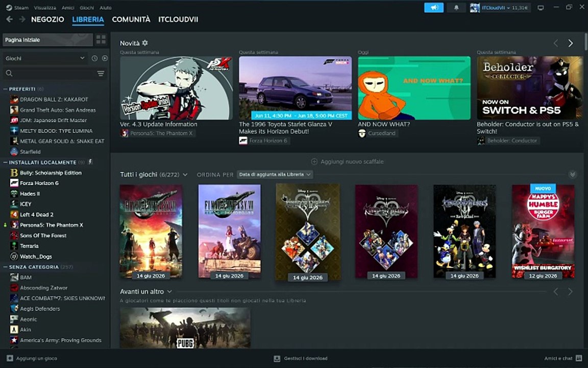Select the Watch_Dogs icon
Image resolution: width=588 pixels, height=368 pixels.
tap(14, 257)
